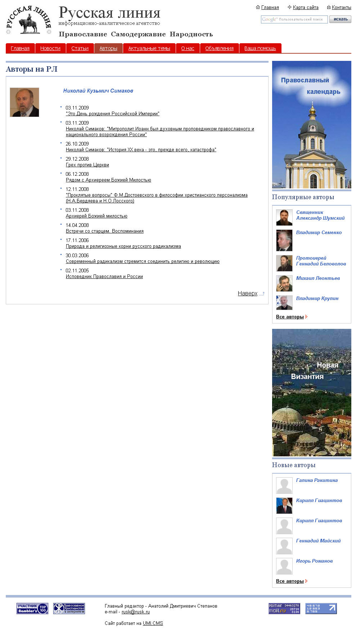Viewport: 356px width, 644px height.
Task: Open Игорь Романов author name link
Action: (x=314, y=561)
